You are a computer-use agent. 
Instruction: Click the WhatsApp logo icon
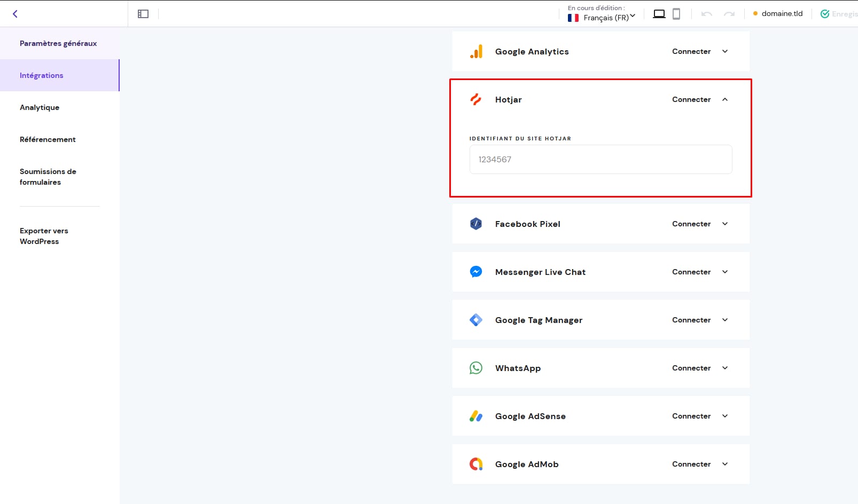475,368
